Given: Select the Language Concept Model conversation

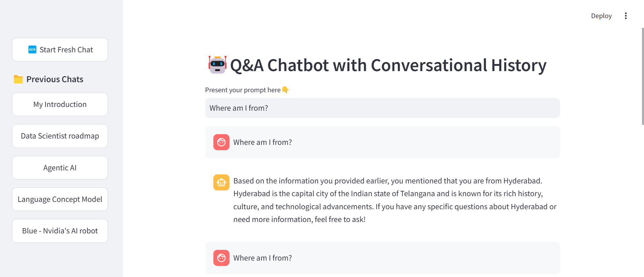Looking at the screenshot, I should pyautogui.click(x=60, y=199).
